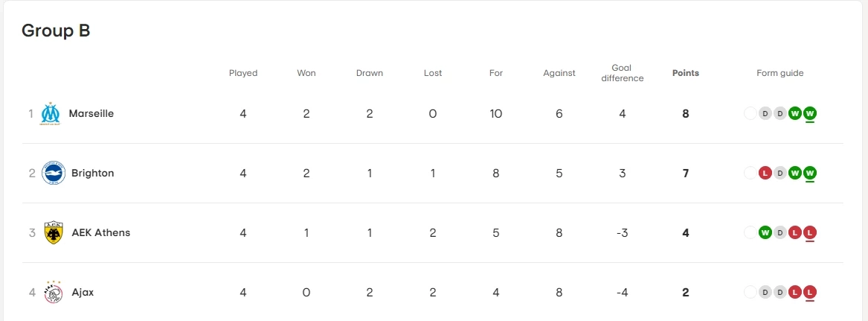Click the Group B heading
The image size is (868, 321).
56,31
